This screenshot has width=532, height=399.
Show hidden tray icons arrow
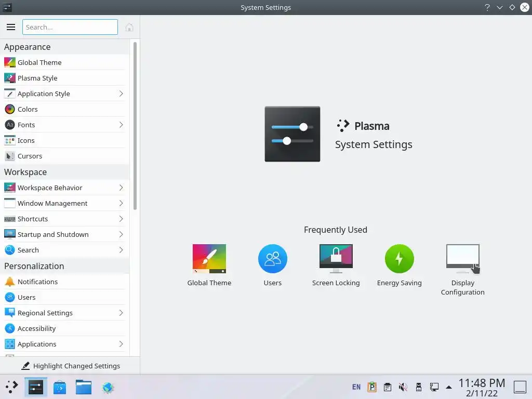tap(449, 387)
